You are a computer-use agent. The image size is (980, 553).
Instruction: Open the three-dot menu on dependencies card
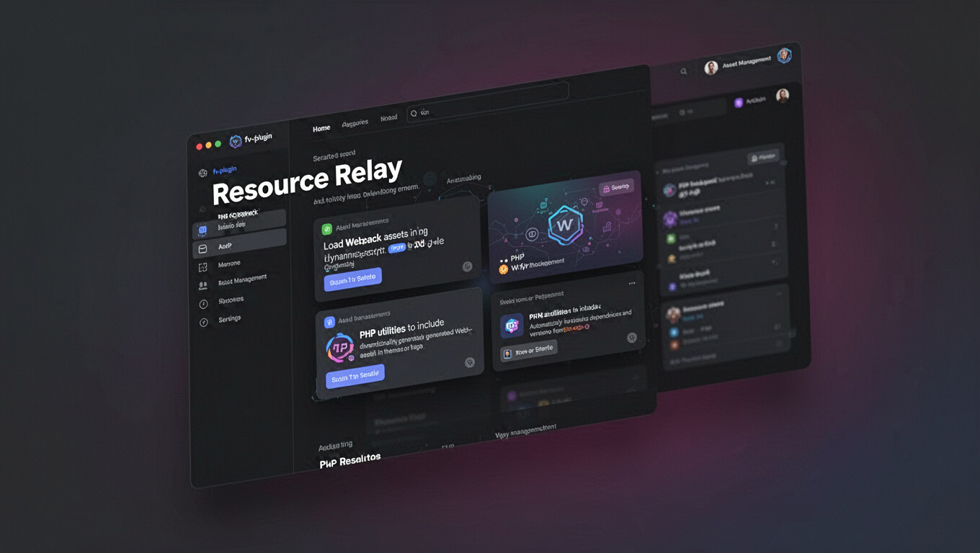coord(631,284)
